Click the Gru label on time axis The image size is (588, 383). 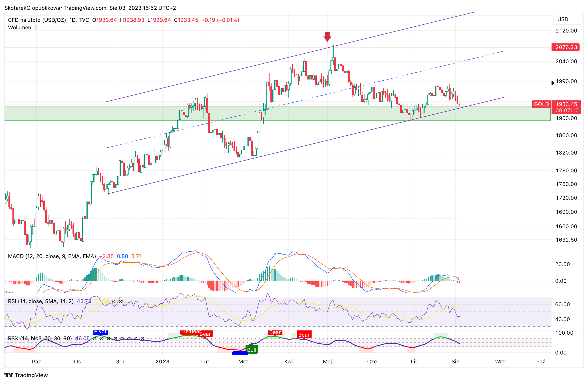[120, 361]
